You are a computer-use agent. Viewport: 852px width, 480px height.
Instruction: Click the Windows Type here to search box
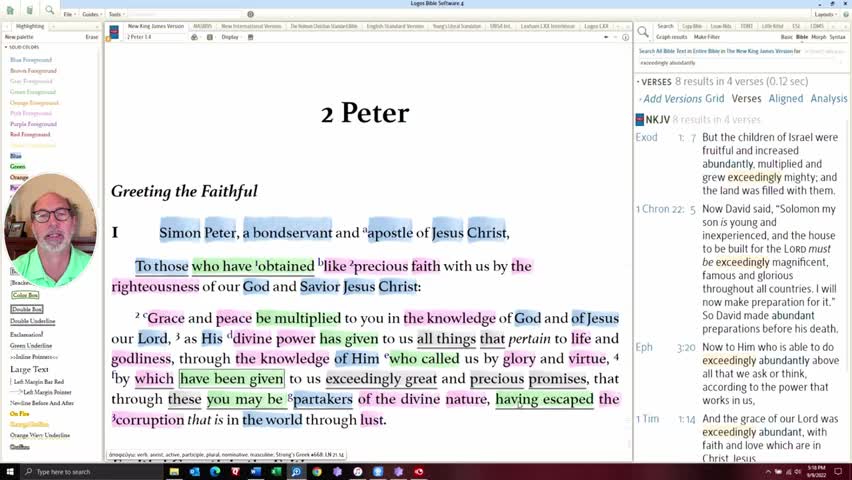click(x=92, y=471)
